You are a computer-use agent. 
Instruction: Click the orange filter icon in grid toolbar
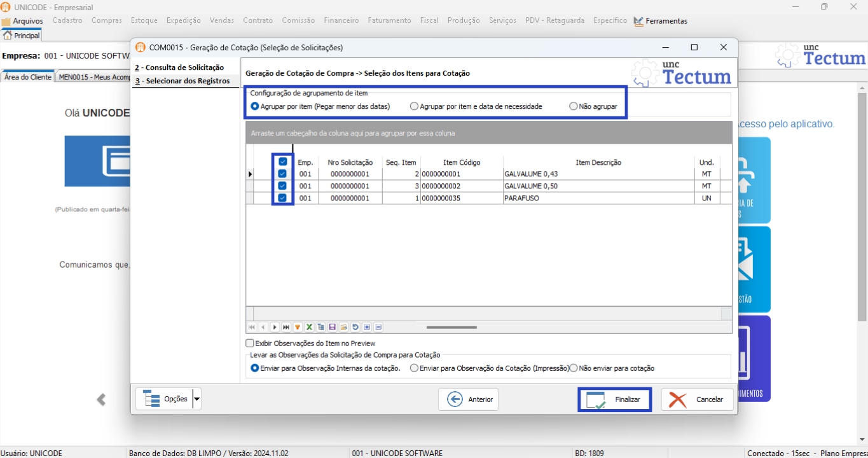pyautogui.click(x=298, y=328)
